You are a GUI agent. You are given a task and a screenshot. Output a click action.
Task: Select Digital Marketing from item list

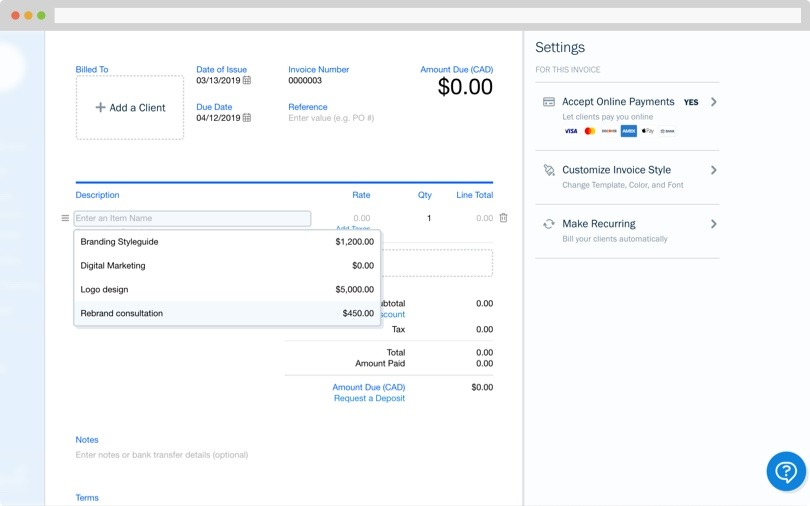tap(227, 265)
